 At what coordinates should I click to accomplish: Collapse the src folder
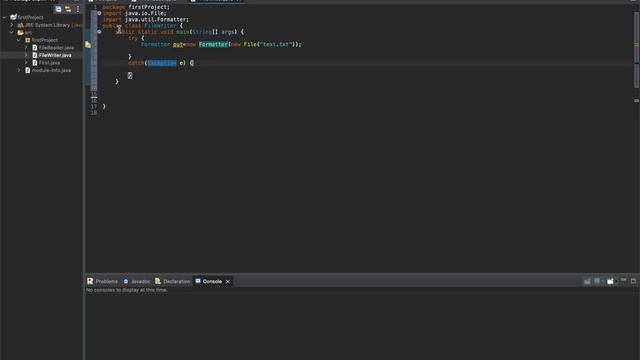(12, 32)
